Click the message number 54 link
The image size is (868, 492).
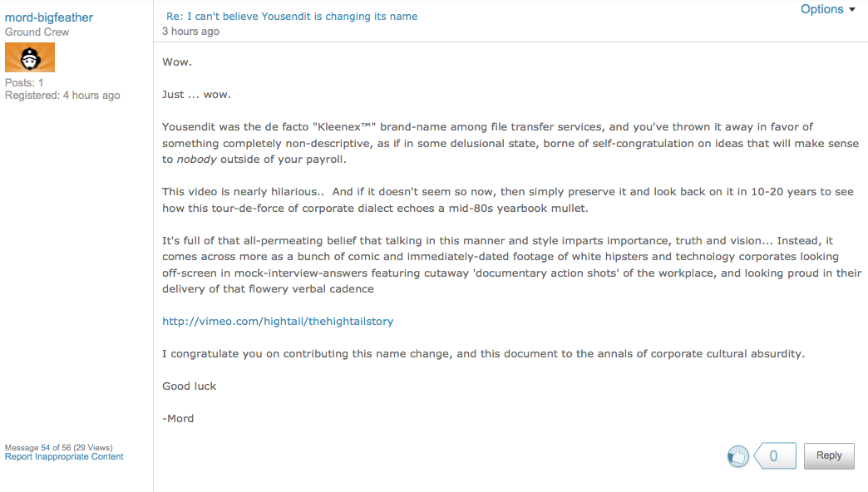46,447
